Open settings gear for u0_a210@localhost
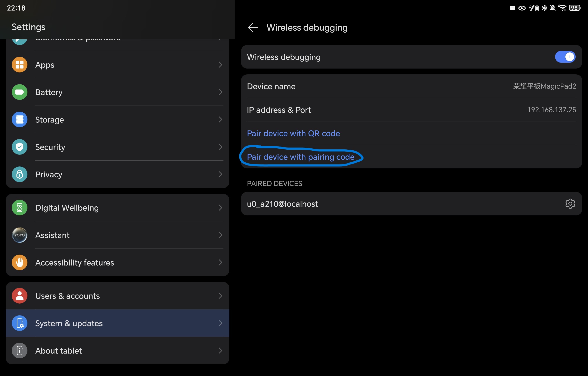This screenshot has height=376, width=588. [x=570, y=204]
